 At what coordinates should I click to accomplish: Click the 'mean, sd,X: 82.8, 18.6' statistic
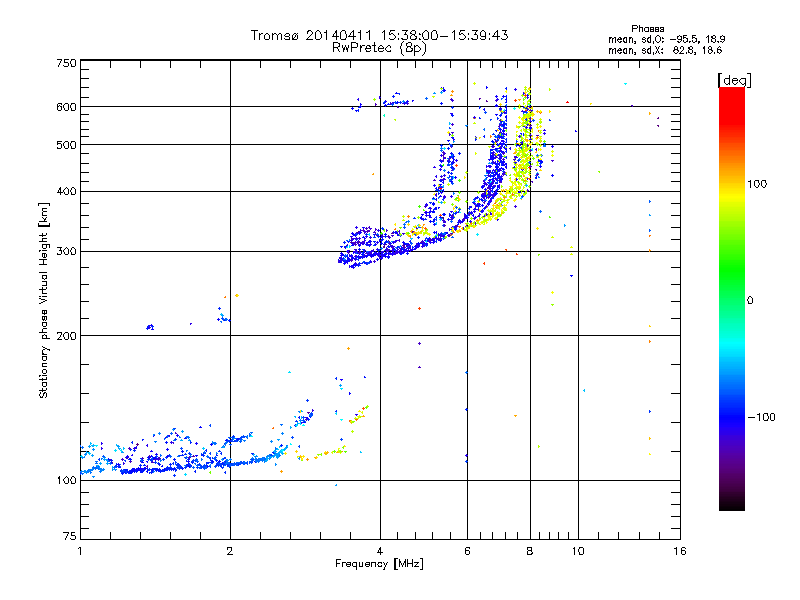point(665,50)
